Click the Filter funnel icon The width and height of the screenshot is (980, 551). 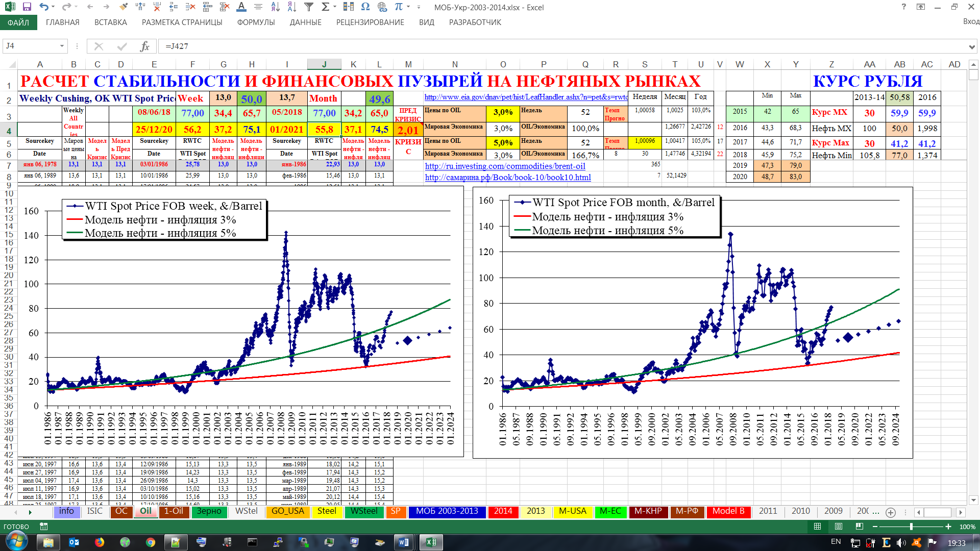[x=309, y=7]
